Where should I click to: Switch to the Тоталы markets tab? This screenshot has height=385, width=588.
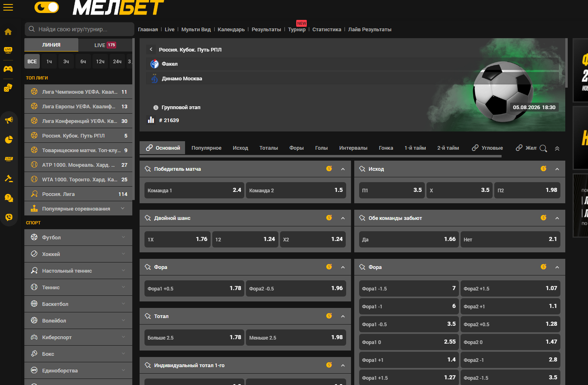point(269,148)
